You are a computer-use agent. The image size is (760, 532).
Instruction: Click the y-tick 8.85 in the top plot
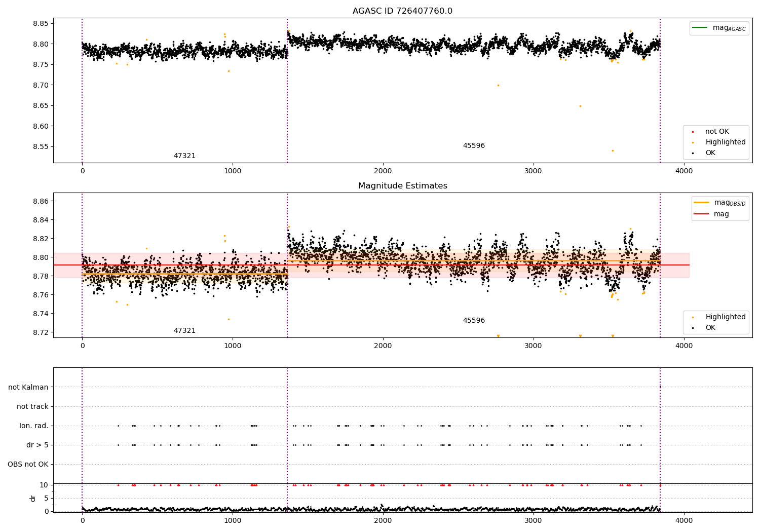coord(41,23)
